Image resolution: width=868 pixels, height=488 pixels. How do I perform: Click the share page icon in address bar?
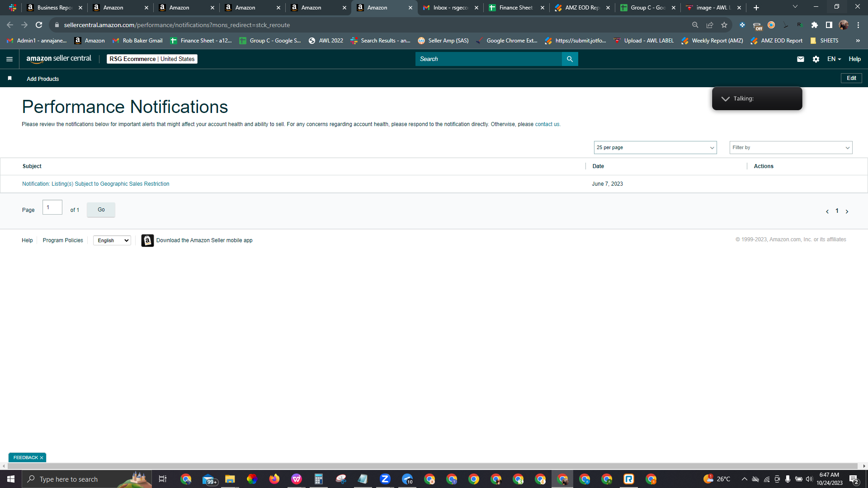click(x=710, y=25)
